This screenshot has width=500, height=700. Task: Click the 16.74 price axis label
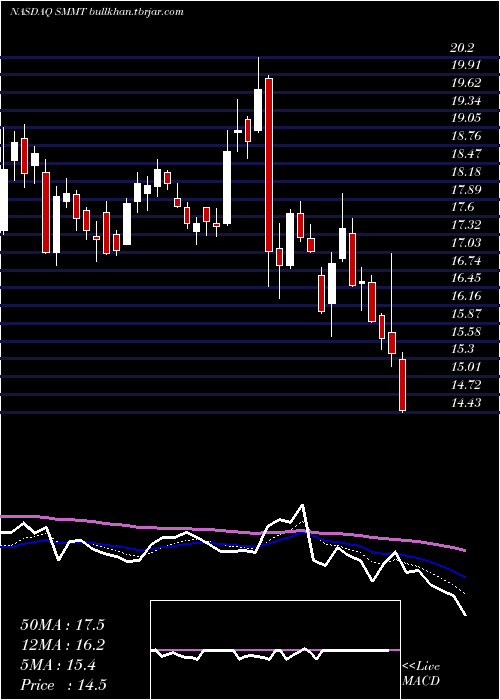[x=466, y=261]
